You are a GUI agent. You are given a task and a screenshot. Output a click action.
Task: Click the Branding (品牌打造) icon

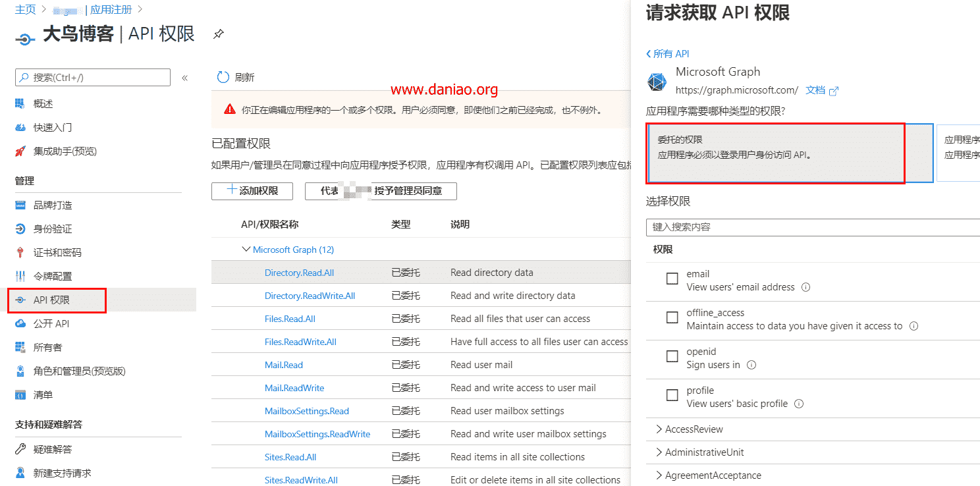(20, 205)
